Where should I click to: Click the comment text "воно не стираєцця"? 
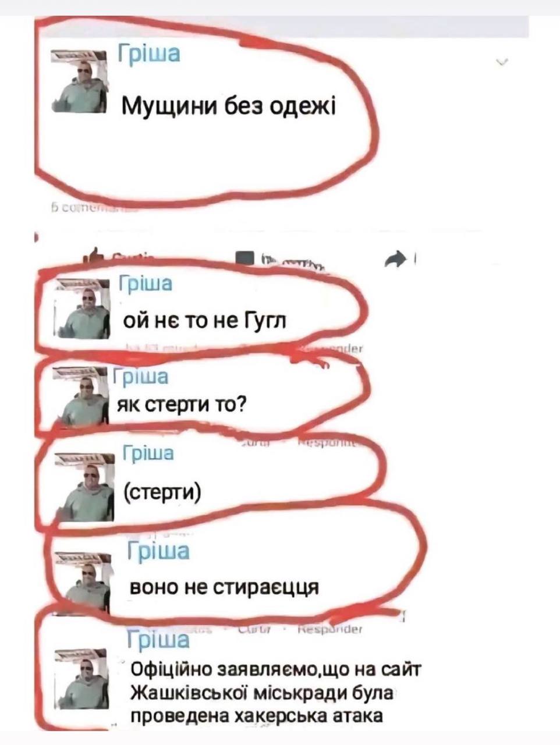tap(224, 587)
